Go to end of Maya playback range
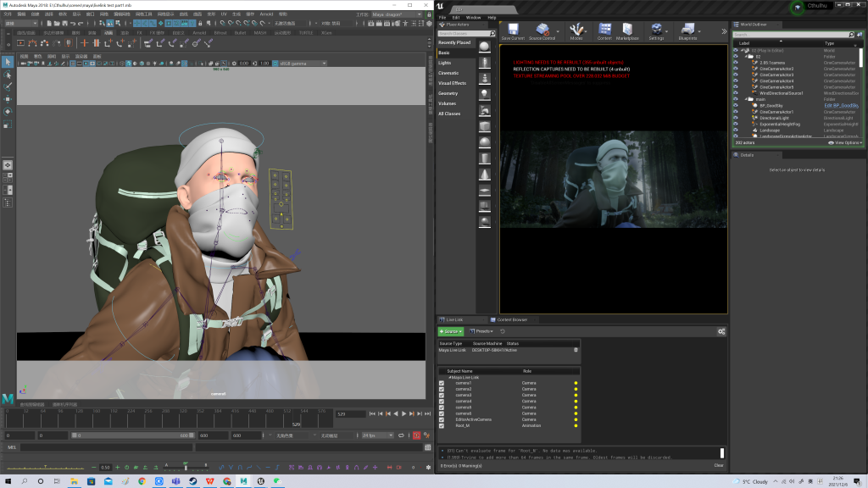 [x=427, y=413]
